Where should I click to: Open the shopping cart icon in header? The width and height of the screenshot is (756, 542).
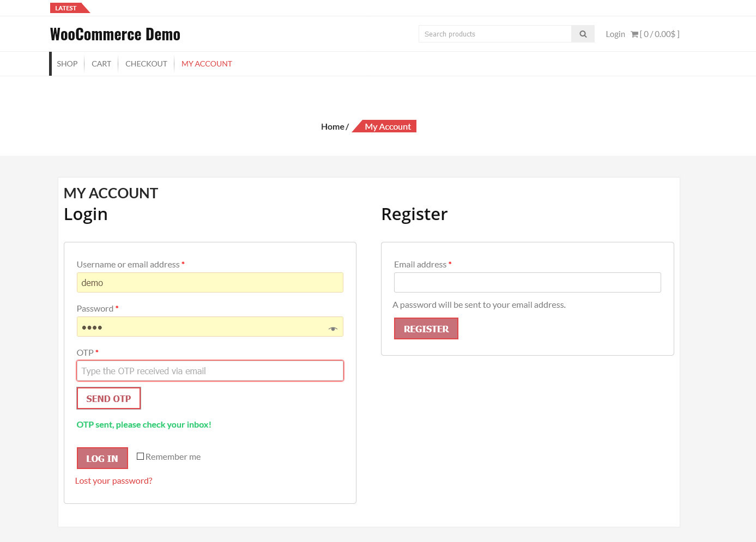coord(634,34)
